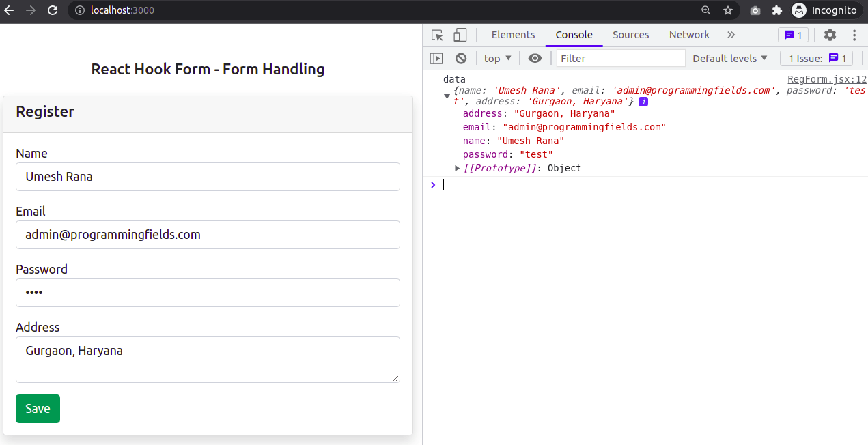This screenshot has width=868, height=445.
Task: Bookmark the page with the star icon
Action: [x=728, y=10]
